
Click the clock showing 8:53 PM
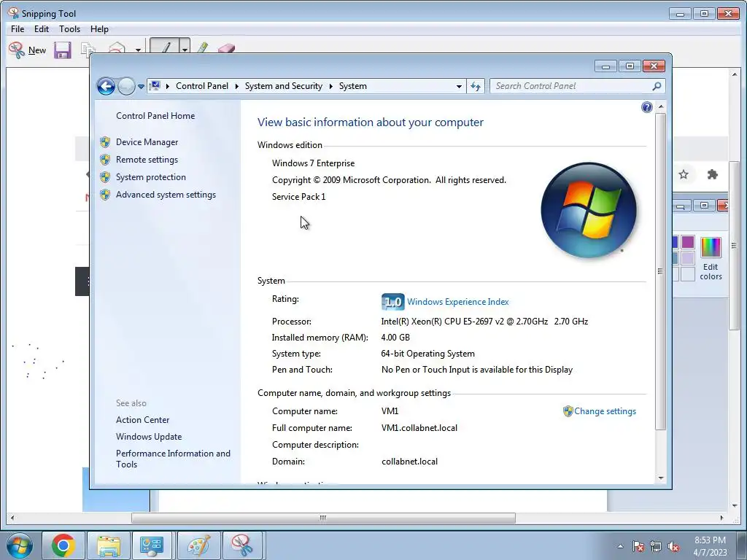pos(710,546)
